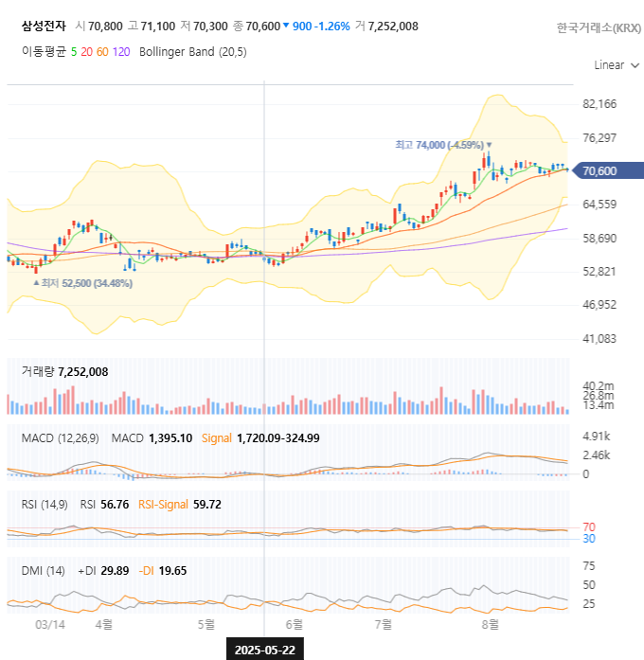This screenshot has height=660, width=644.
Task: Click the 이동평균 20 period label
Action: (87, 52)
